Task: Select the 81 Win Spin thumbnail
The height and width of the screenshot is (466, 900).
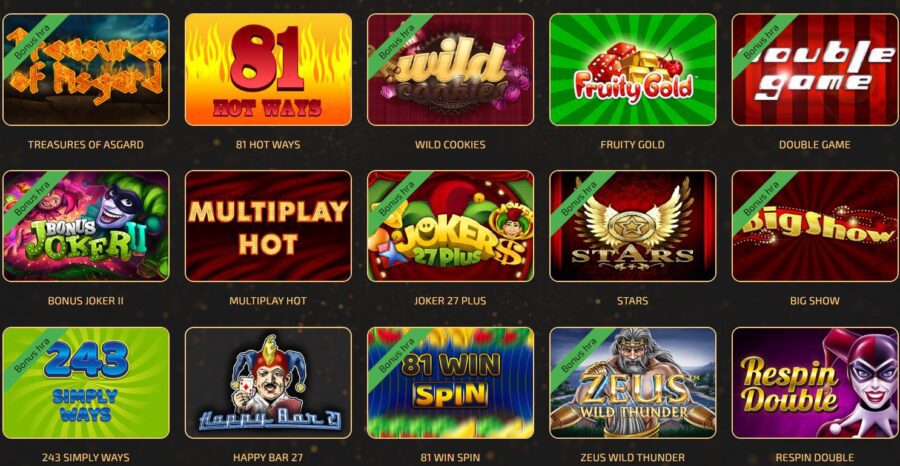Action: 451,383
